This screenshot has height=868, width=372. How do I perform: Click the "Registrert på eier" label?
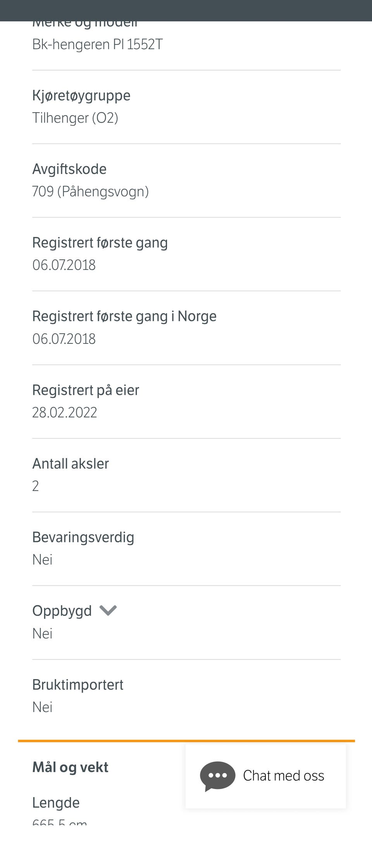(x=86, y=390)
